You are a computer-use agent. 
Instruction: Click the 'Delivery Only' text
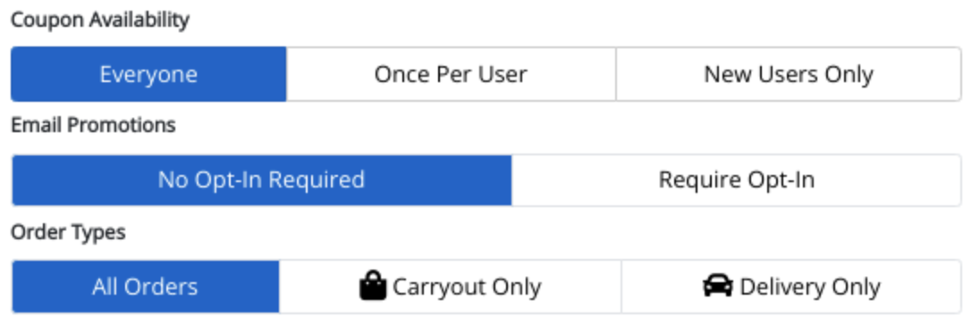coord(810,287)
